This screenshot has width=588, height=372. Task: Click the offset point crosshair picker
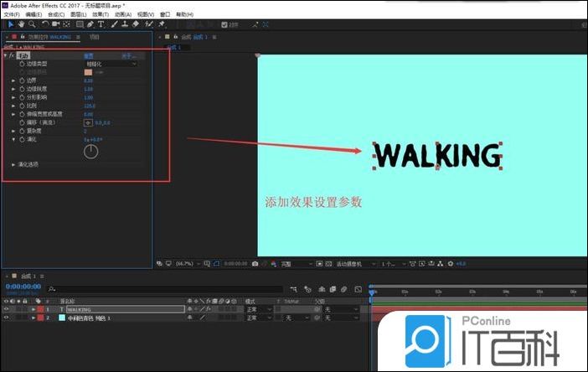tap(88, 122)
